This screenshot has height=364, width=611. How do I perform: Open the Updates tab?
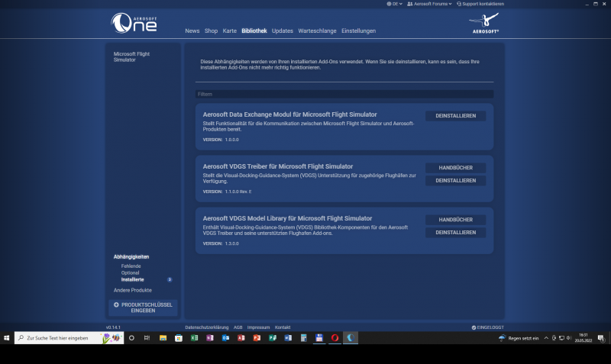282,31
